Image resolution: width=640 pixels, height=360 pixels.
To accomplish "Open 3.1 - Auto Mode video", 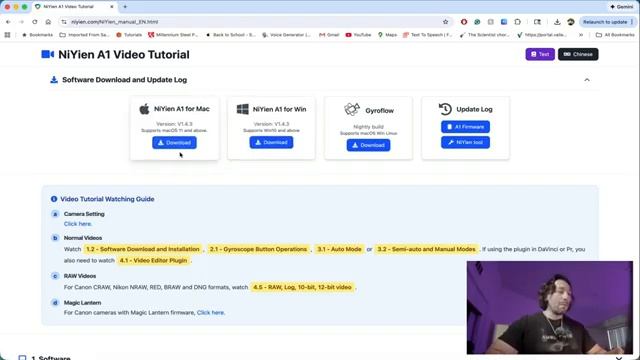I will coord(340,249).
